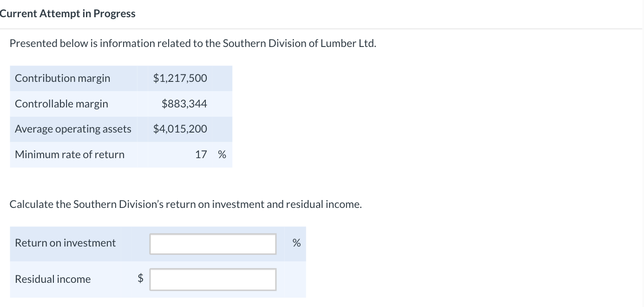Image resolution: width=644 pixels, height=307 pixels.
Task: Select the $883,344 controllable margin value
Action: [184, 104]
